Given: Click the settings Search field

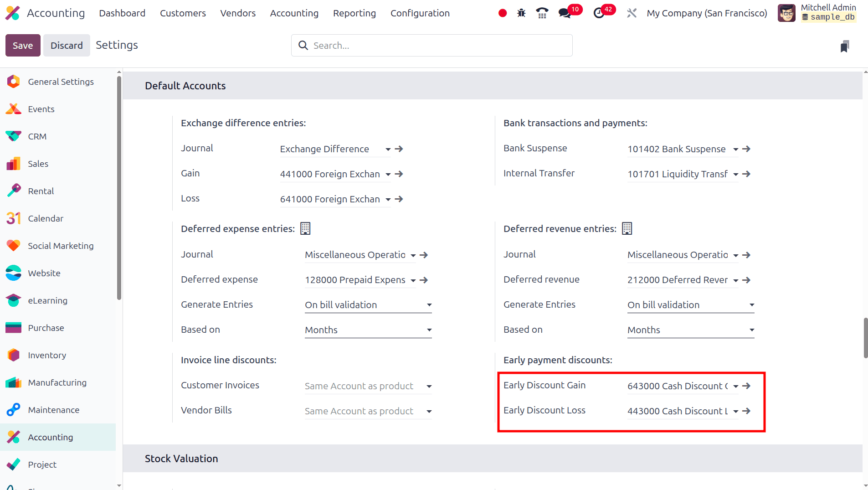Looking at the screenshot, I should [431, 45].
